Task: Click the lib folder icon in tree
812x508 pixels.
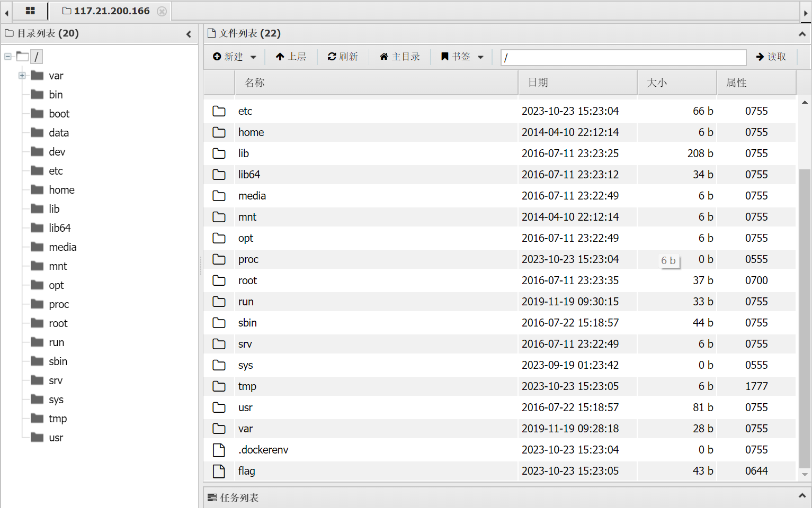Action: click(37, 208)
